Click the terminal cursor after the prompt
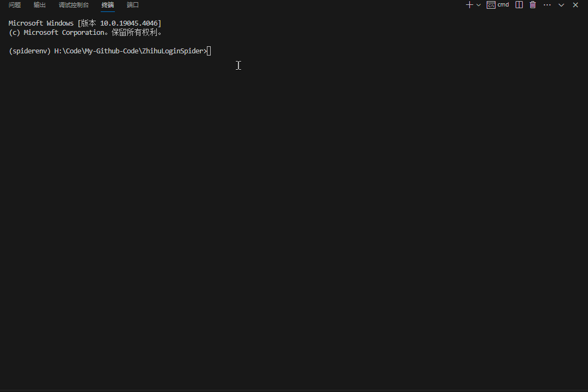The image size is (588, 392). [209, 51]
